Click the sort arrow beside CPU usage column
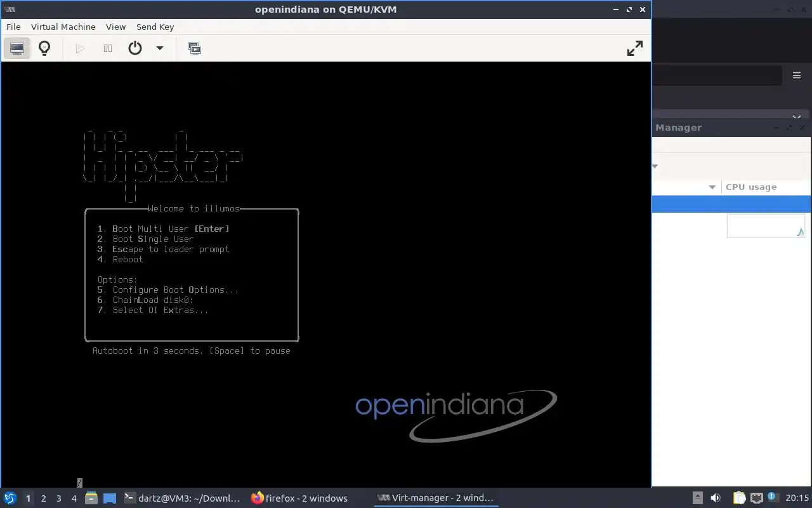The image size is (812, 508). [712, 187]
